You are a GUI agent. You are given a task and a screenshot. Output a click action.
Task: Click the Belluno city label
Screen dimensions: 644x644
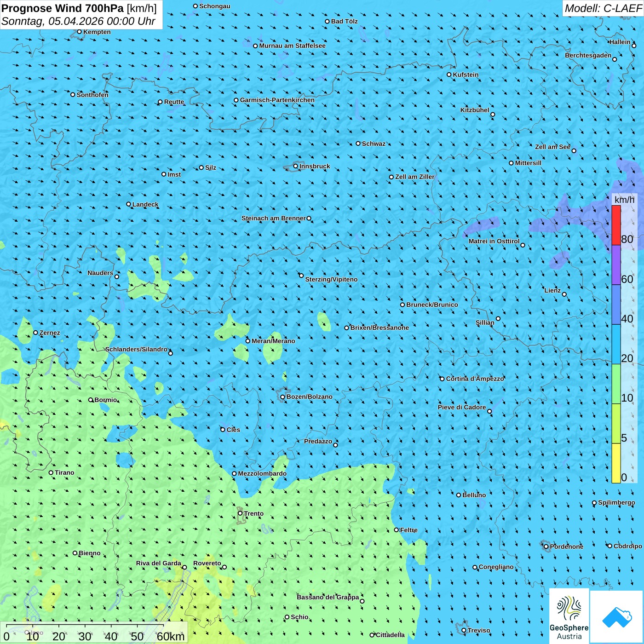pyautogui.click(x=474, y=495)
